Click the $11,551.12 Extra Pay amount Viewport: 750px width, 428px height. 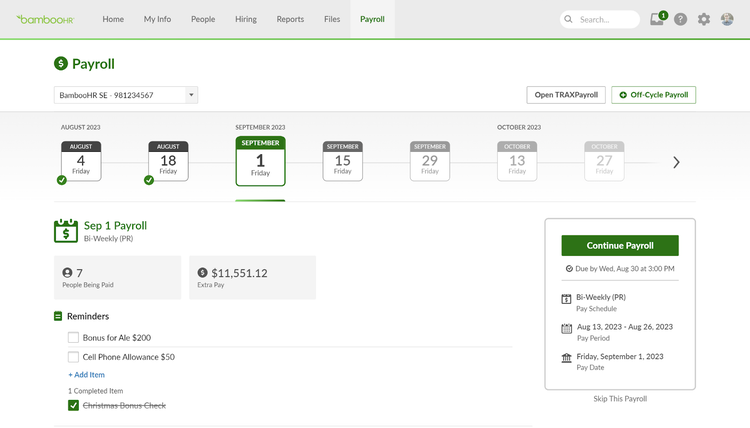tap(239, 273)
